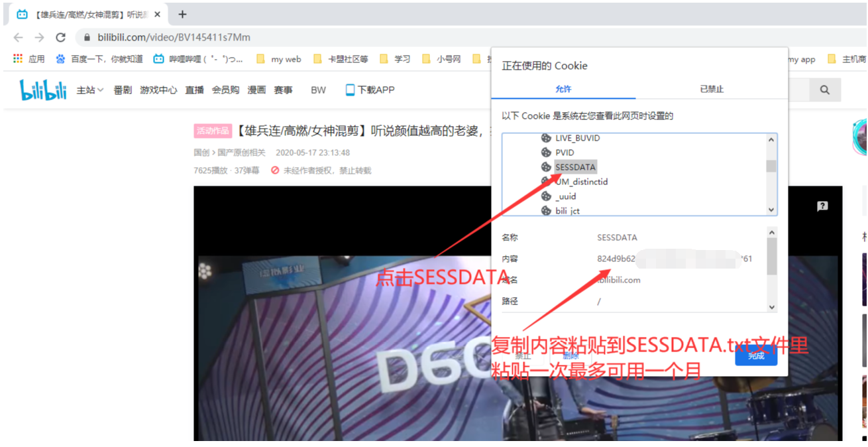The height and width of the screenshot is (447, 868).
Task: Open the 应用 apps grid shortcut
Action: (28, 59)
